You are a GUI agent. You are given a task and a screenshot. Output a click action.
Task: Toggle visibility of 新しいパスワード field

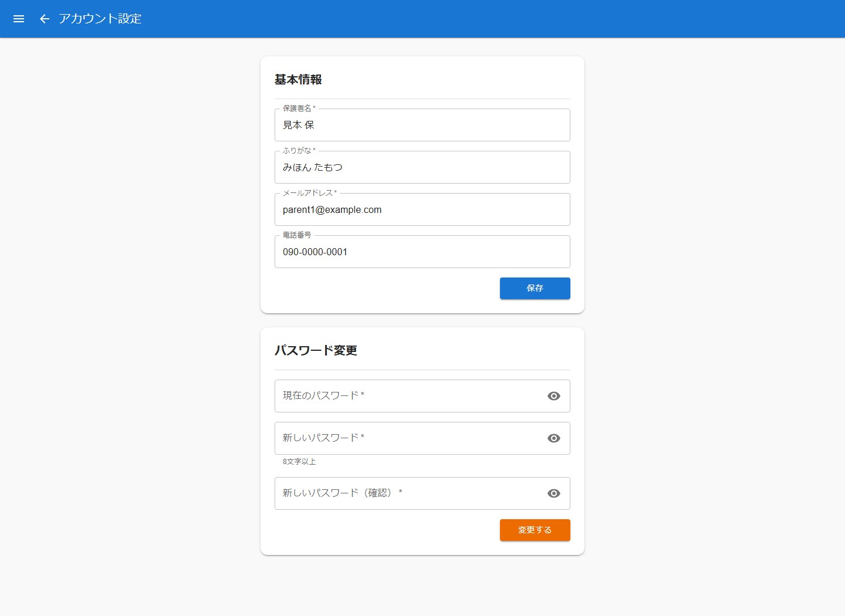553,438
